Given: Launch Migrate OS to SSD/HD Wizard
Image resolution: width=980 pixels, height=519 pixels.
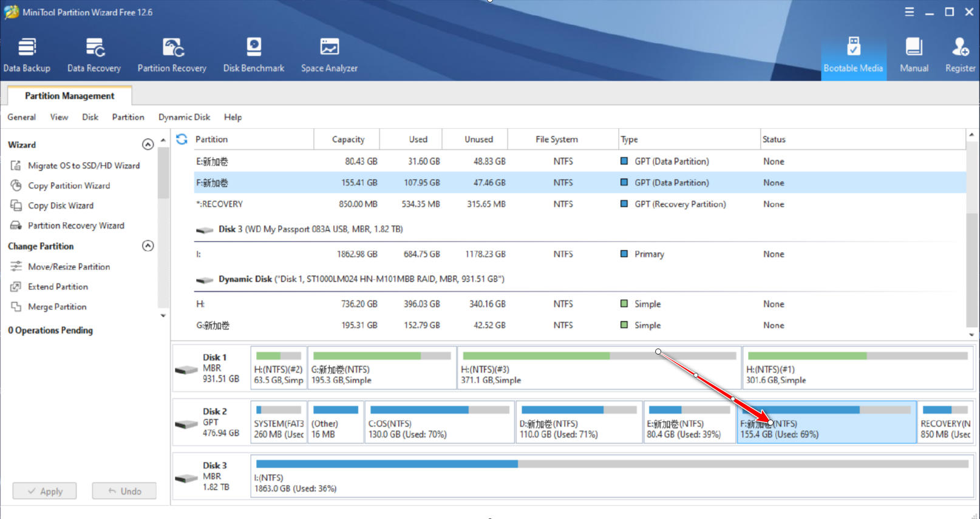Looking at the screenshot, I should [77, 165].
